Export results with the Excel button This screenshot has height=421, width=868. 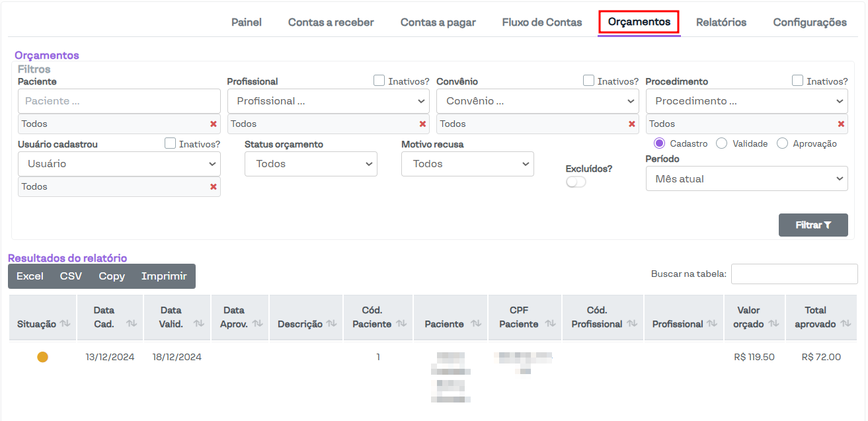[x=30, y=276]
